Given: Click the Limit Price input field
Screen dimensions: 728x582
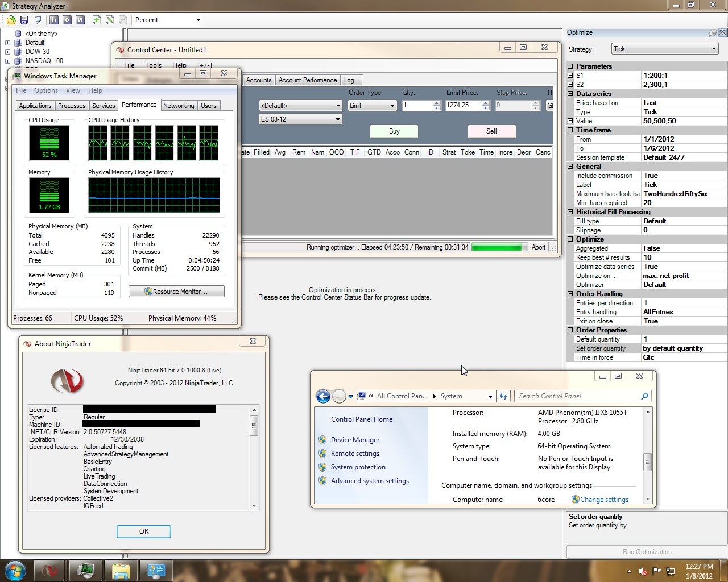Looking at the screenshot, I should (x=462, y=106).
